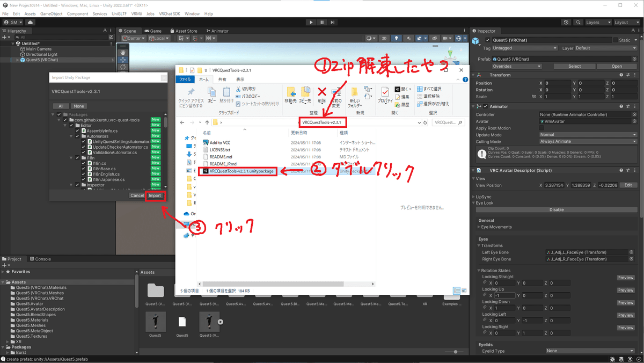Select the Move tool in Scene
The image size is (644, 363).
123,60
